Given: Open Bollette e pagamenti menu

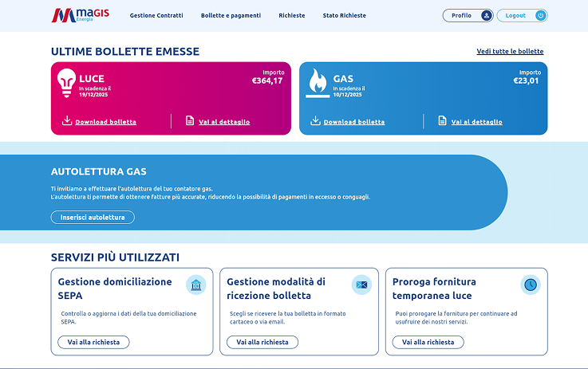Looking at the screenshot, I should tap(231, 15).
